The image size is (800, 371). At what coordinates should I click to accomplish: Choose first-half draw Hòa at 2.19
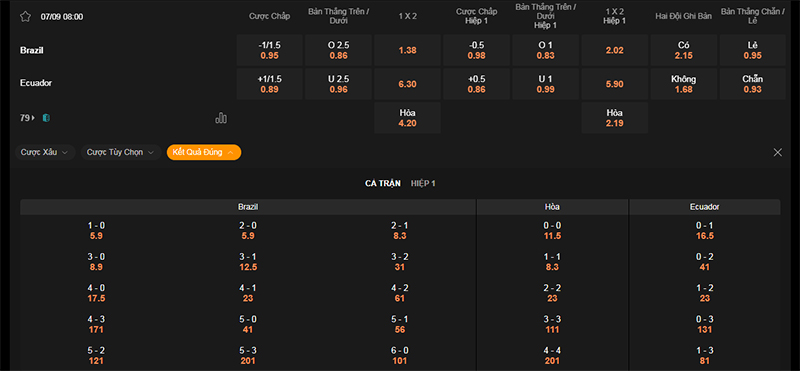click(x=615, y=118)
